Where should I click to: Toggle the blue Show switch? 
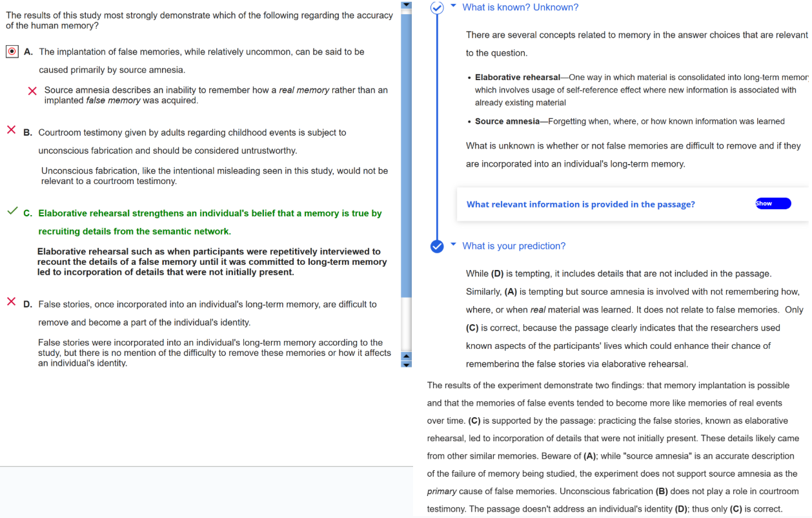coord(773,203)
